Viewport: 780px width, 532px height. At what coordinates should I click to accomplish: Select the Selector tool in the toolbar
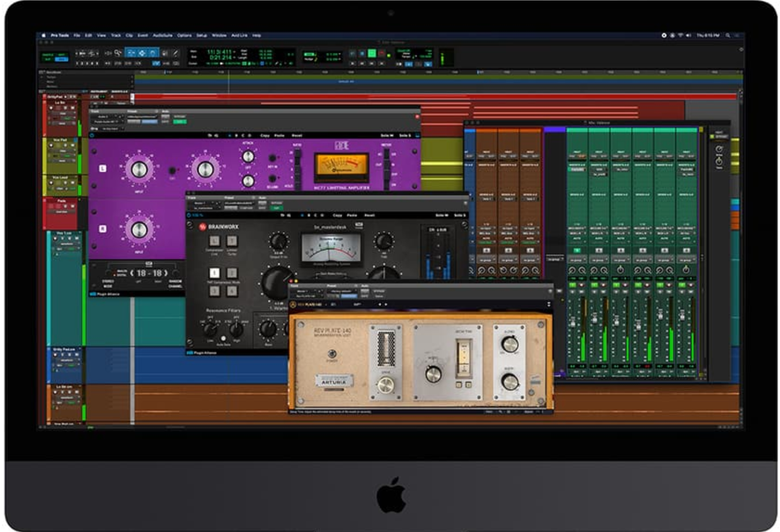[x=142, y=53]
